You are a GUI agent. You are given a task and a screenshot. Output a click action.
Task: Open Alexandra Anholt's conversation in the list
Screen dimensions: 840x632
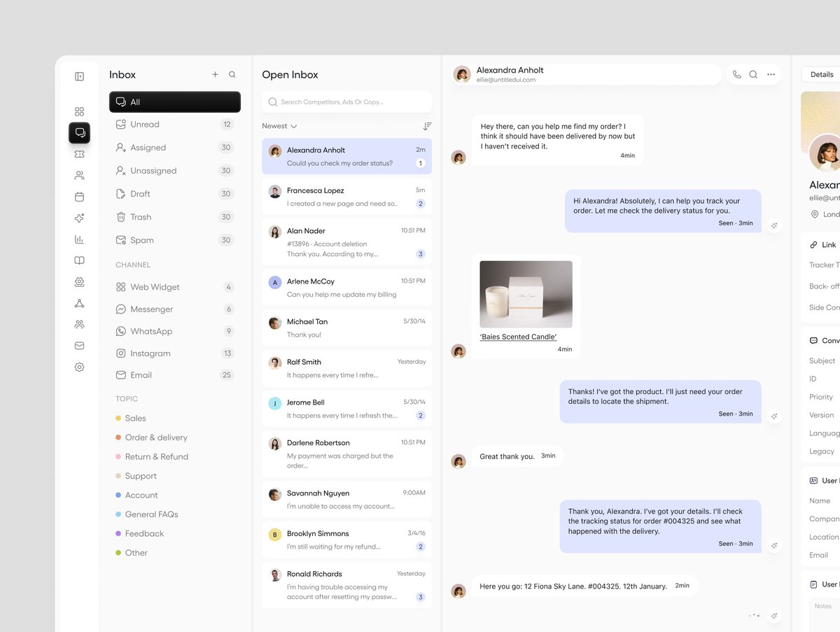click(x=347, y=156)
